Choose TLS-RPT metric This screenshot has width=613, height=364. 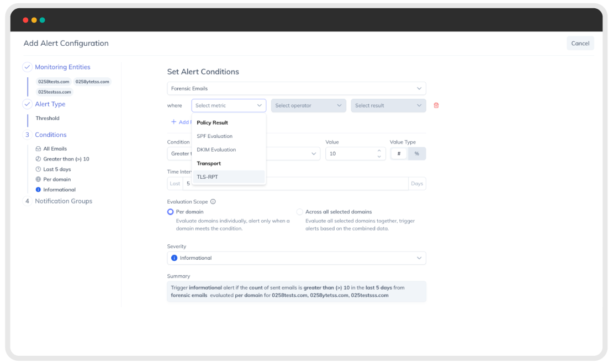tap(229, 177)
